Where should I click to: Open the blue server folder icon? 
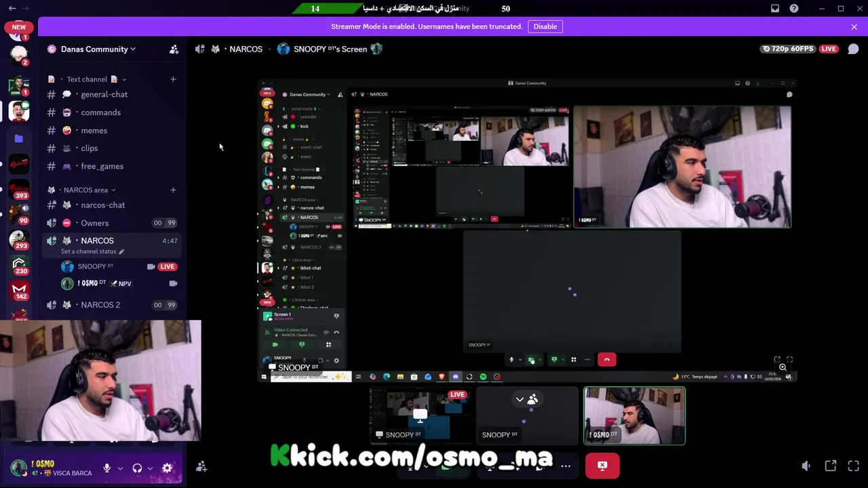click(19, 138)
